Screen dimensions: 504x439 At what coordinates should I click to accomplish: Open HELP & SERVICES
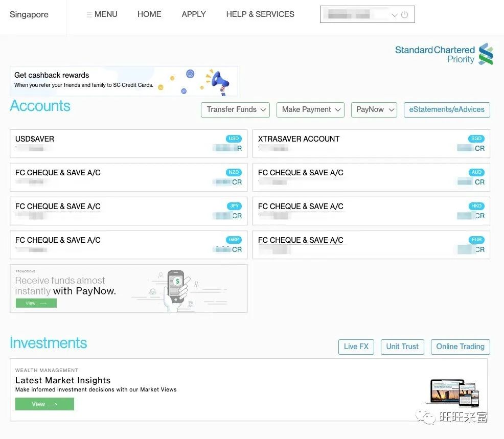260,14
